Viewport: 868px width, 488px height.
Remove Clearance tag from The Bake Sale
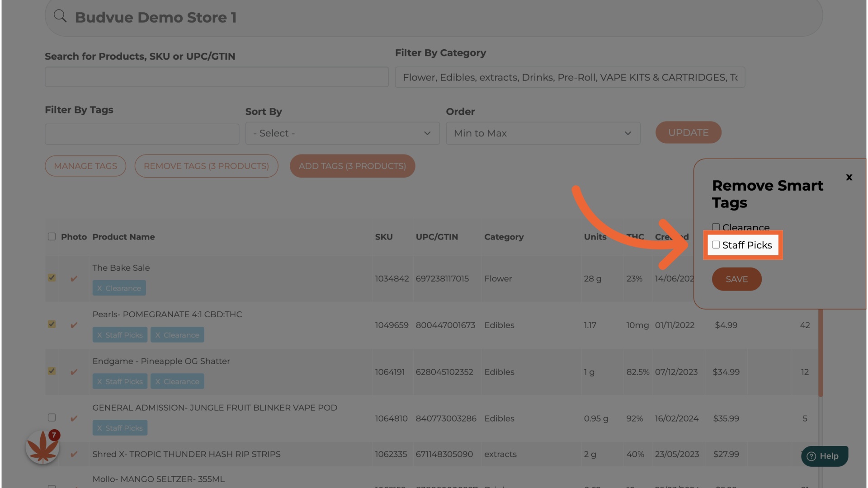99,288
